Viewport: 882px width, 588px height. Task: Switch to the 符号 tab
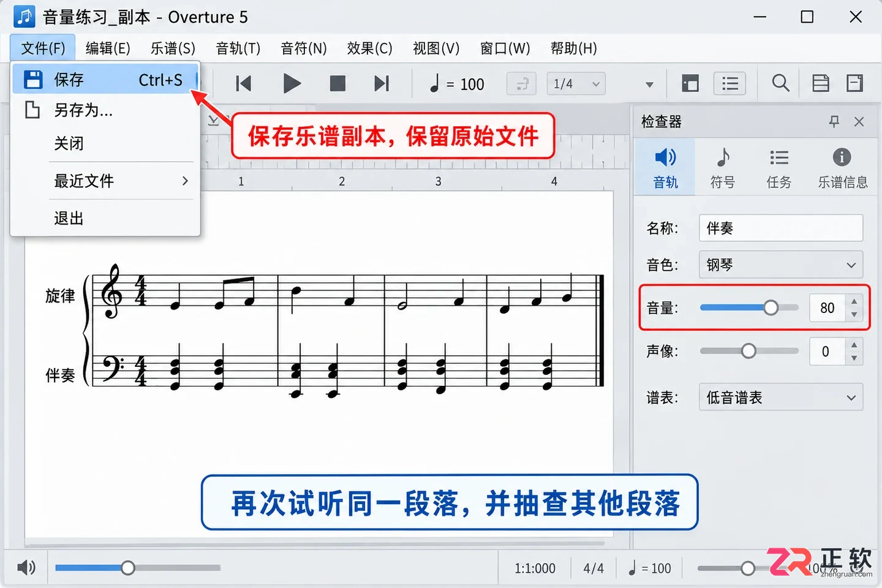[723, 167]
